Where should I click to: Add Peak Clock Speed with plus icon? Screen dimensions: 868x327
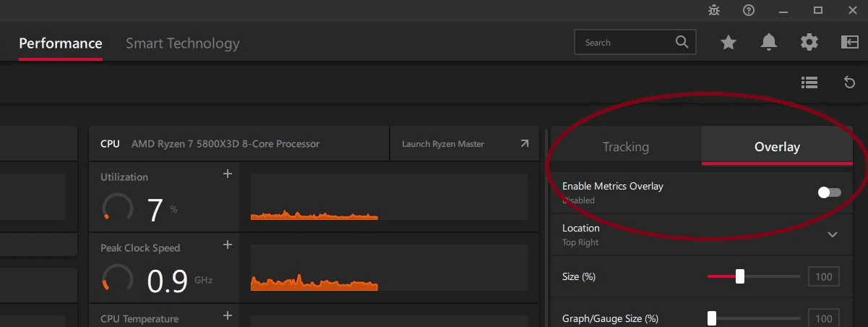(x=228, y=245)
